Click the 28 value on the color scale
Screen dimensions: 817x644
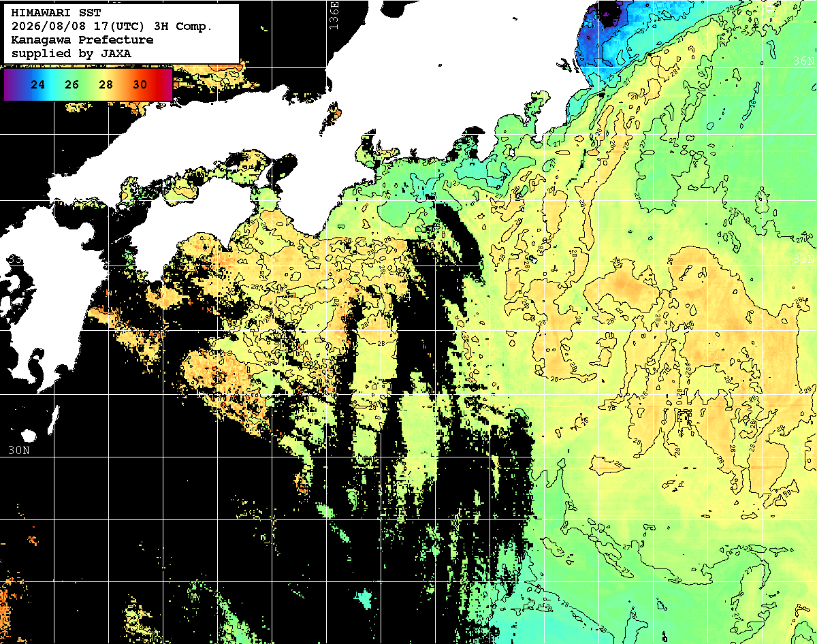pyautogui.click(x=106, y=84)
